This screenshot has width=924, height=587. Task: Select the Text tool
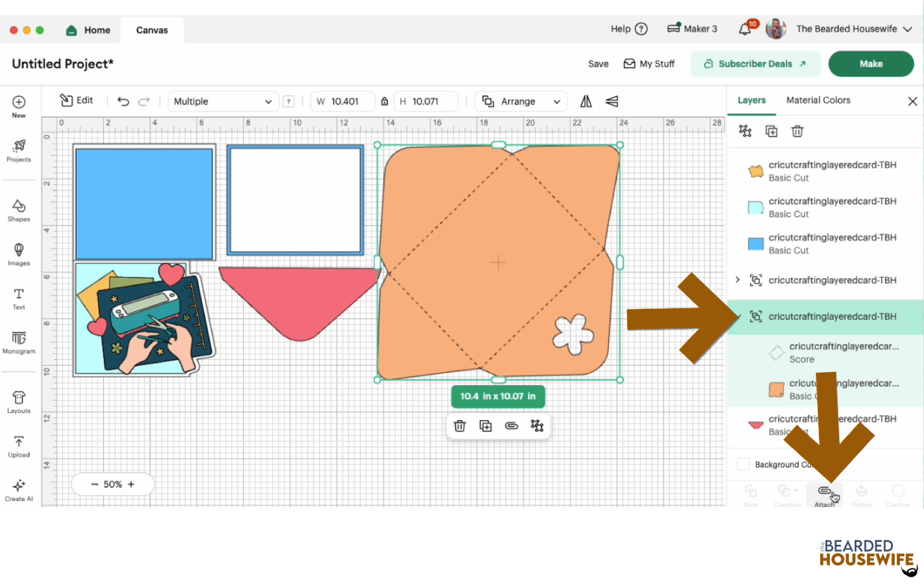pyautogui.click(x=18, y=297)
